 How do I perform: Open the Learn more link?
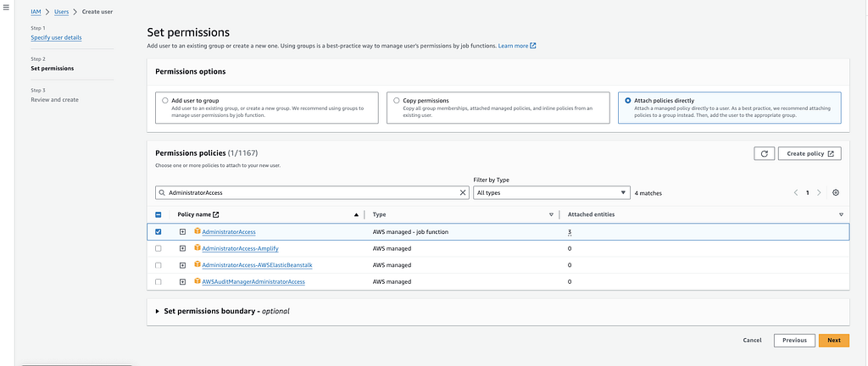[517, 46]
